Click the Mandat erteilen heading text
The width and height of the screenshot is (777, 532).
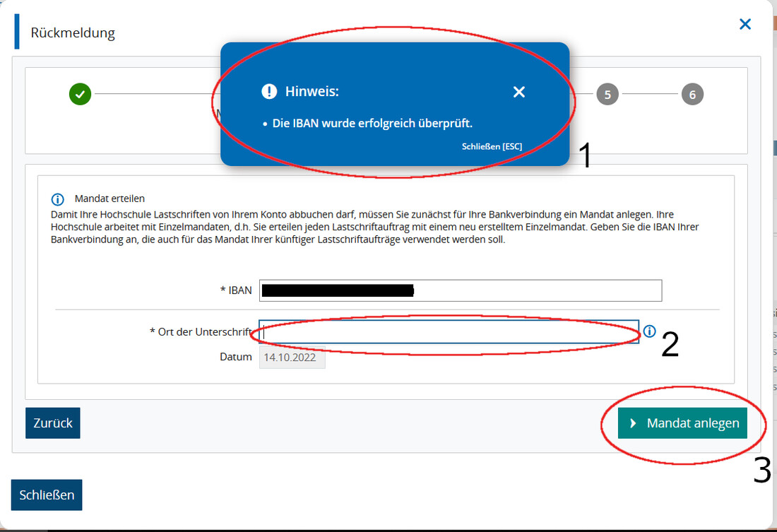point(109,199)
